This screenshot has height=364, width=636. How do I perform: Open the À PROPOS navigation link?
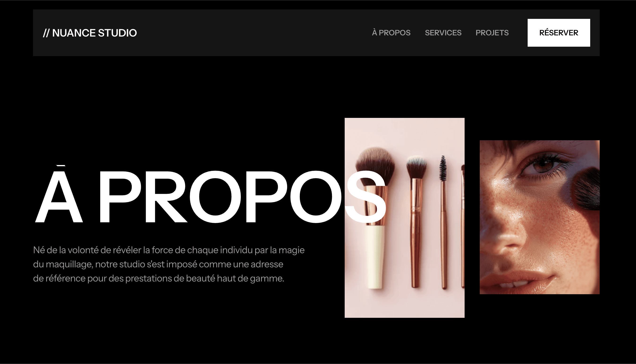click(x=391, y=33)
